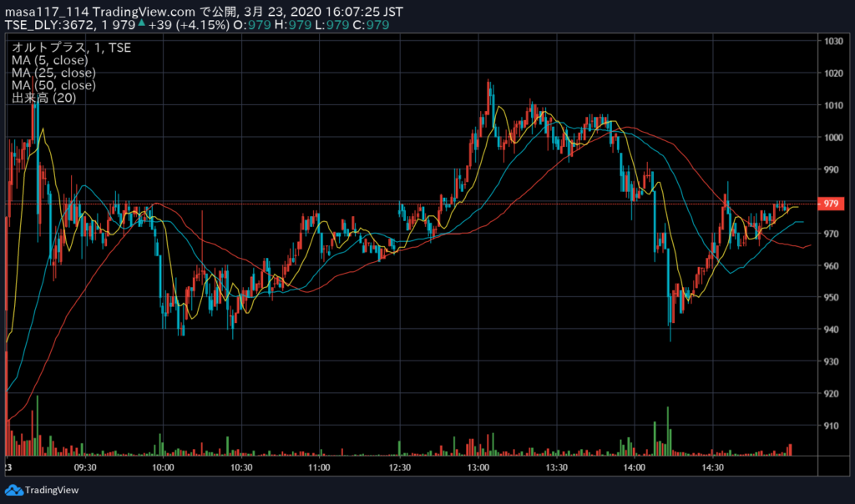Viewport: 855px width, 504px height.
Task: Select the MA (25, close) indicator legend
Action: [53, 73]
